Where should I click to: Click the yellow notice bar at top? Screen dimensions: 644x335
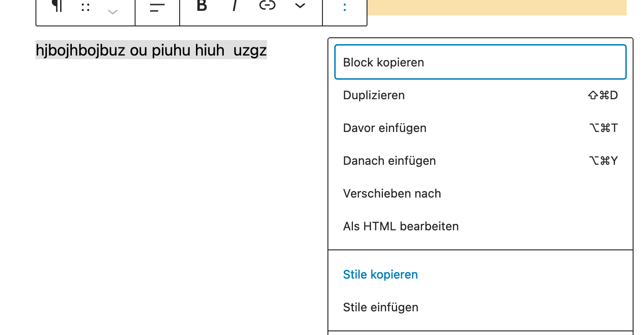(x=497, y=7)
